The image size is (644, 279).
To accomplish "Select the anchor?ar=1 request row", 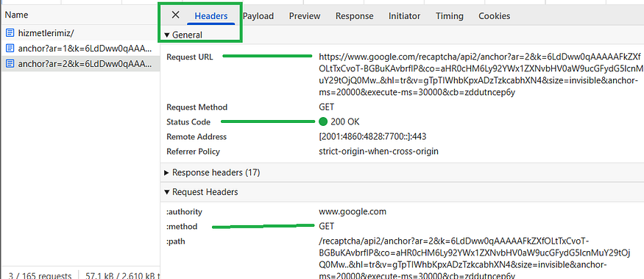I will click(x=80, y=49).
